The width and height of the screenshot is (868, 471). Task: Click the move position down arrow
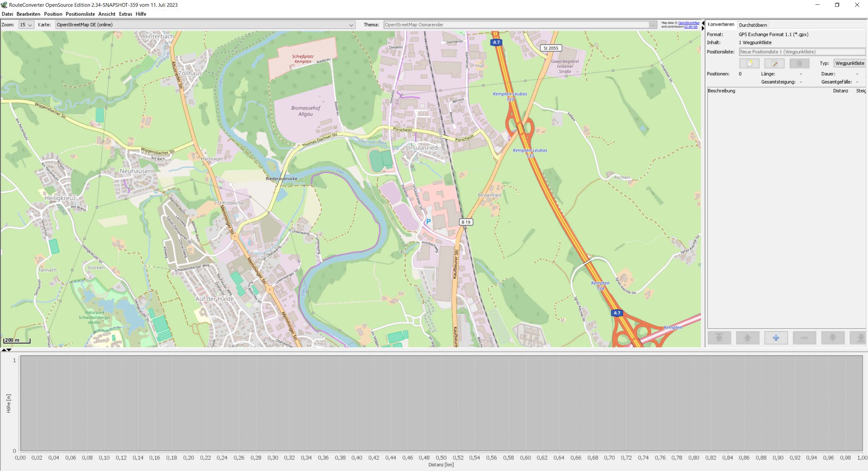pos(832,338)
